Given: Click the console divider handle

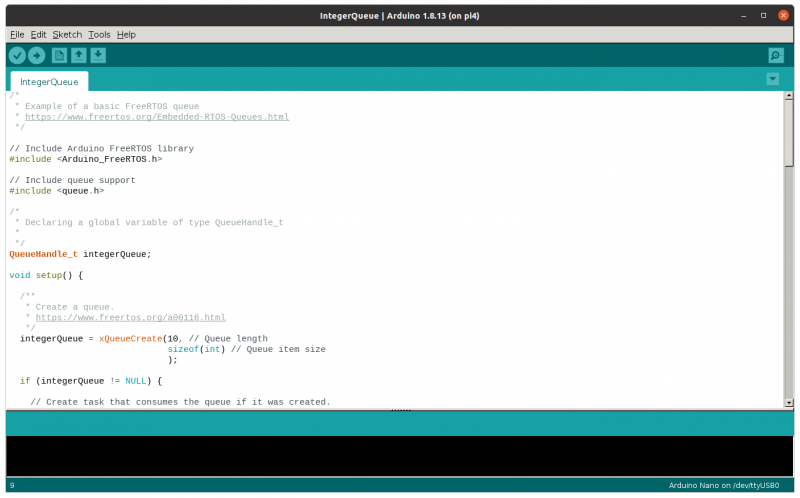Looking at the screenshot, I should coord(400,410).
